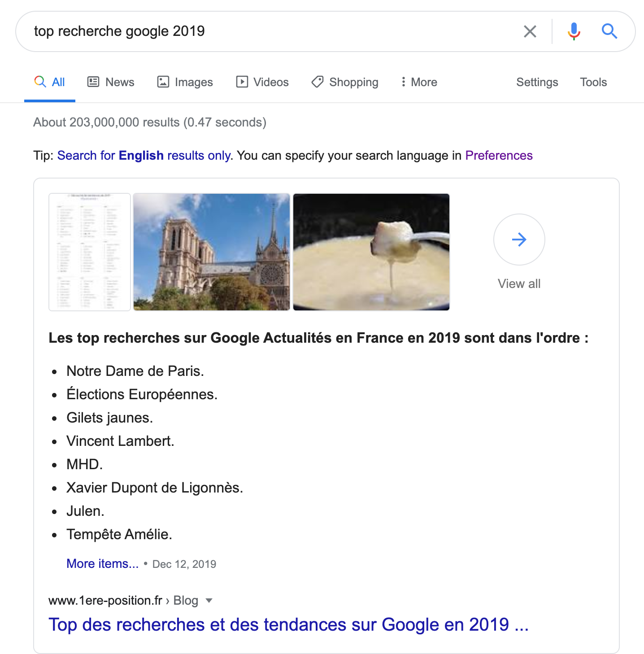The width and height of the screenshot is (644, 654).
Task: Show the search Tools options
Action: click(x=593, y=82)
